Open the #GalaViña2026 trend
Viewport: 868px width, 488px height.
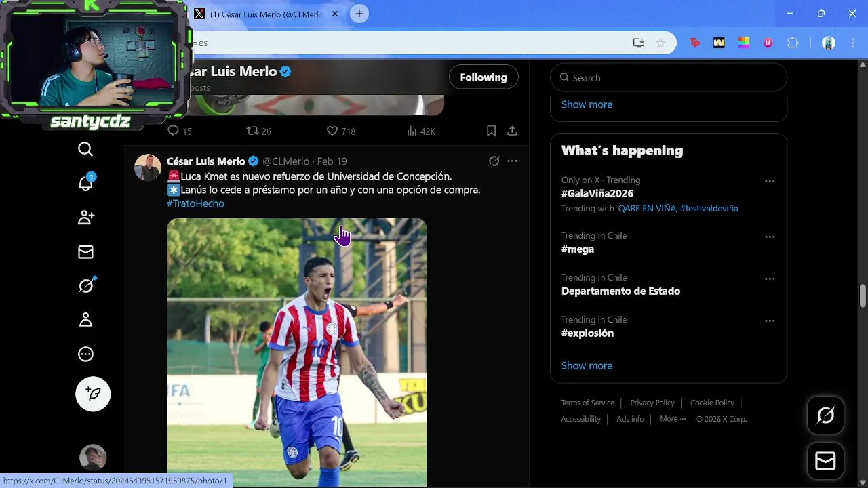coord(597,194)
